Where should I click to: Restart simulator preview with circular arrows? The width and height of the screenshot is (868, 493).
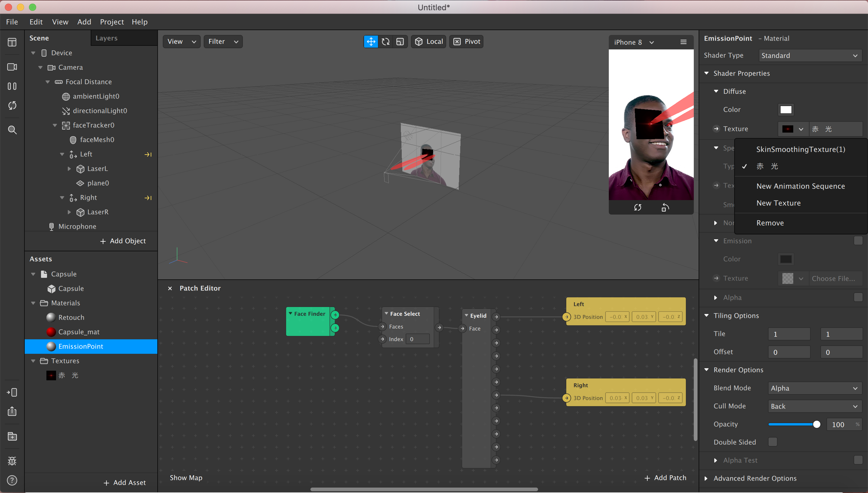point(638,208)
